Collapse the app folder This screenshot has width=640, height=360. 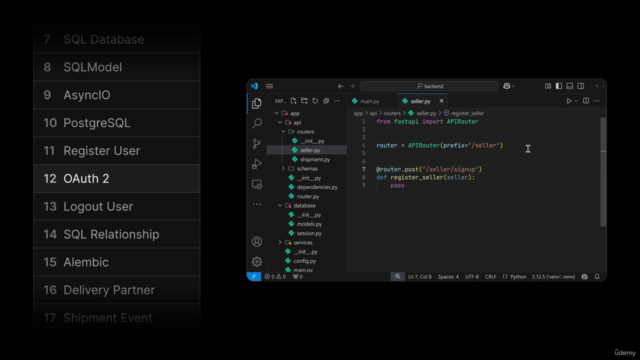click(277, 113)
